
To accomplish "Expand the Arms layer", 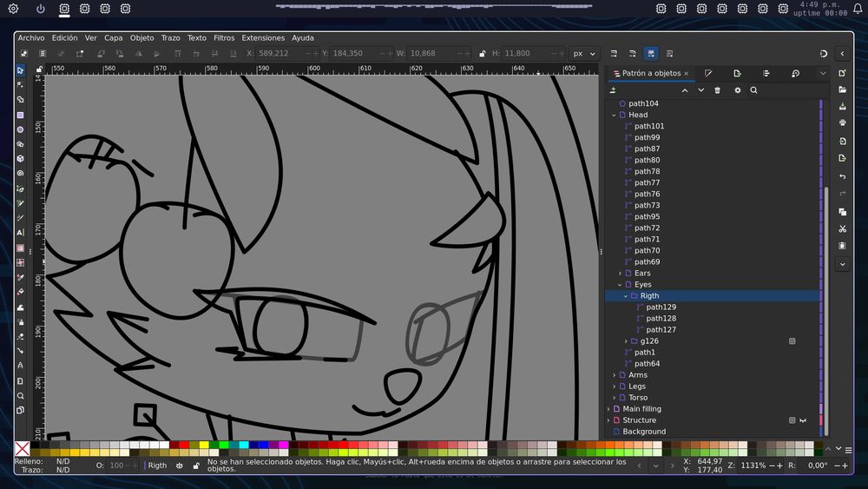I will point(614,375).
